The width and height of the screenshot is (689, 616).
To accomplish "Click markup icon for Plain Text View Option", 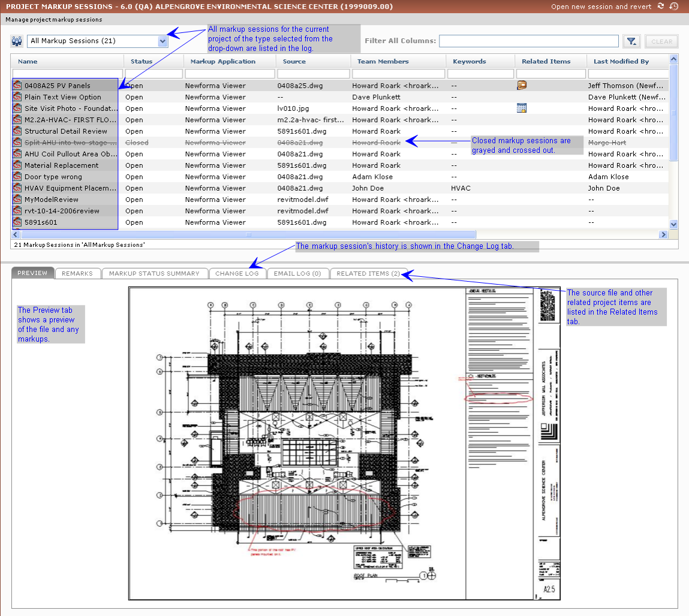I will 17,96.
